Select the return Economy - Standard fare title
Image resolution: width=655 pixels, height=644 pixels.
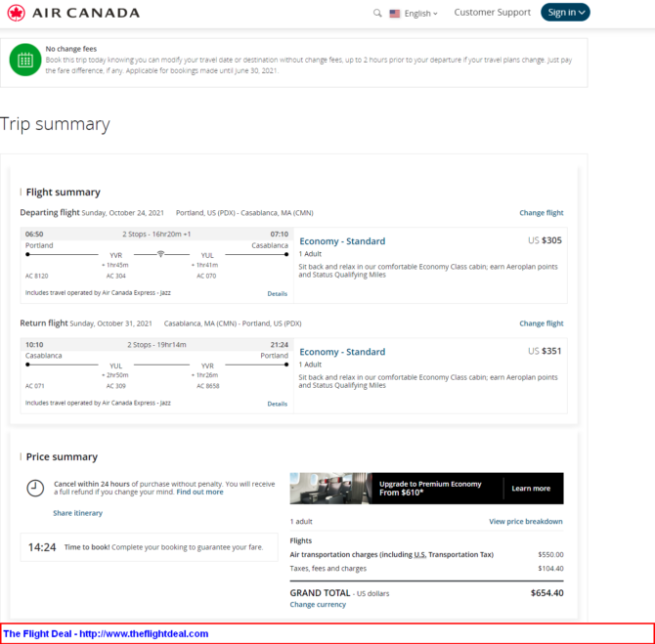point(342,352)
